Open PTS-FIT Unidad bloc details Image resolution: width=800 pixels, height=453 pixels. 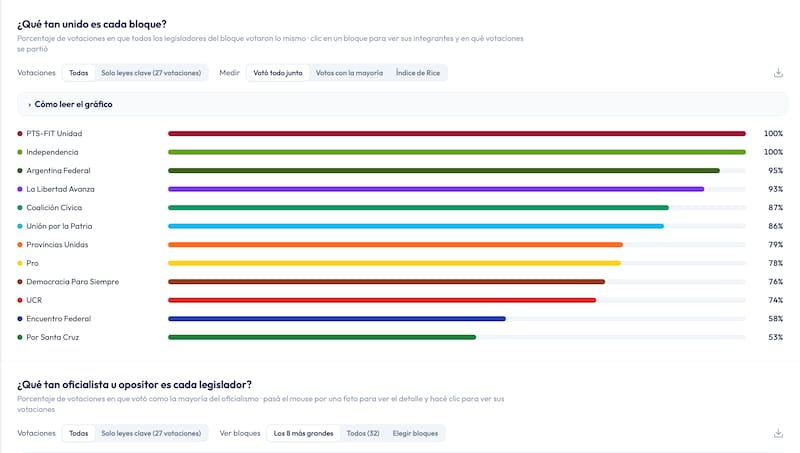click(x=400, y=134)
